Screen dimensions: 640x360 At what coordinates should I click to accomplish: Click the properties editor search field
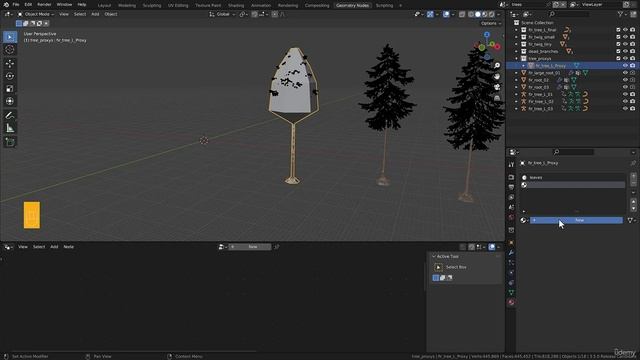click(x=573, y=152)
